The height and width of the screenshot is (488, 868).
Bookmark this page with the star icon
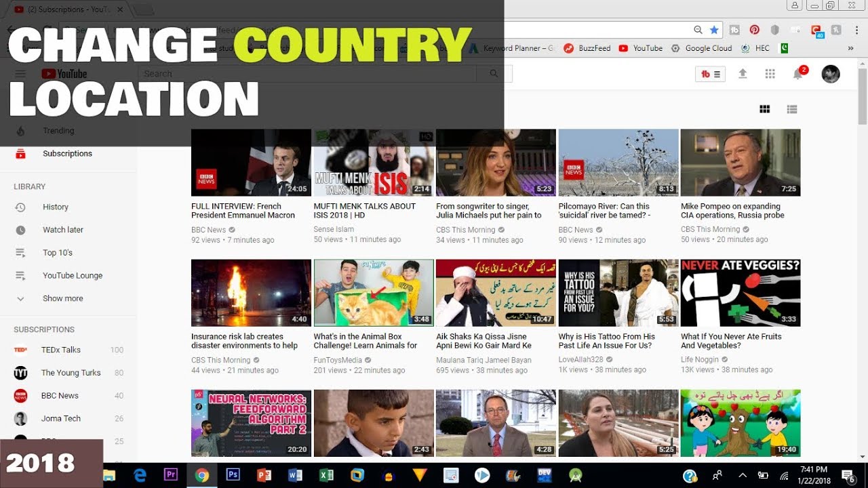(714, 30)
